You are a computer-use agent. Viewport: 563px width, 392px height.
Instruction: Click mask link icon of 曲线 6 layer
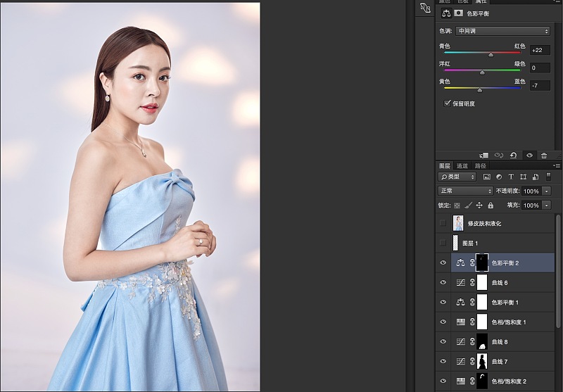click(x=472, y=282)
